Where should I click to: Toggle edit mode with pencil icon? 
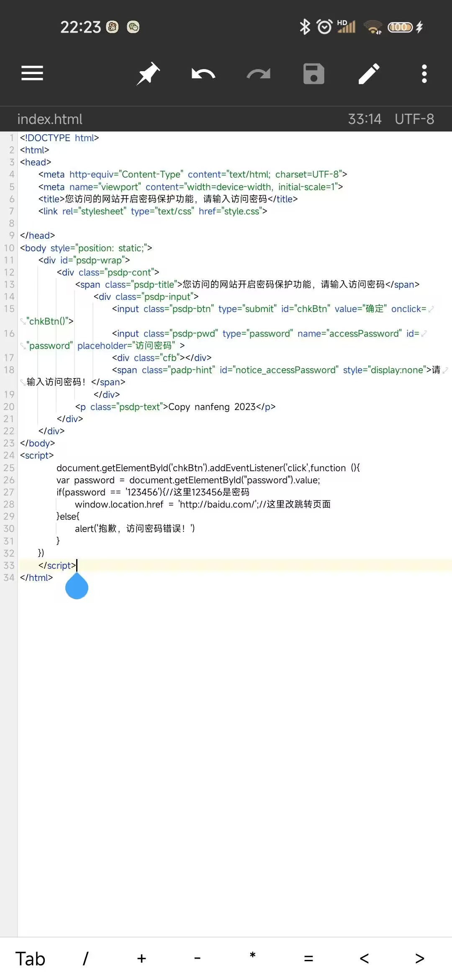coord(369,74)
